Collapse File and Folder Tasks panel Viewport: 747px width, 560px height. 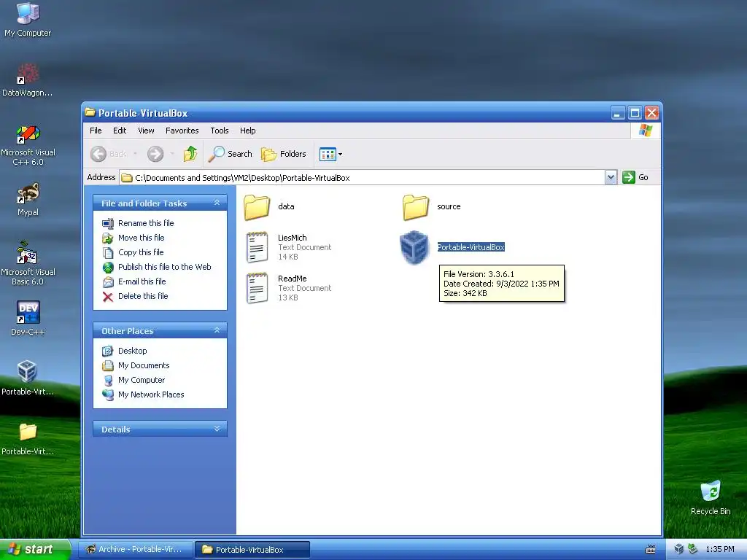click(217, 203)
